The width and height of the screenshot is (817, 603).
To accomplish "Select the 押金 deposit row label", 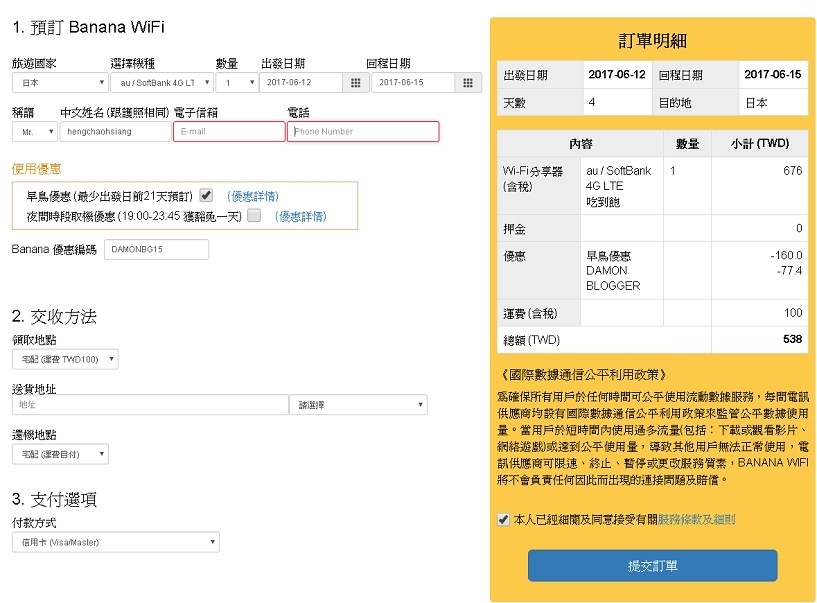I will pyautogui.click(x=514, y=229).
